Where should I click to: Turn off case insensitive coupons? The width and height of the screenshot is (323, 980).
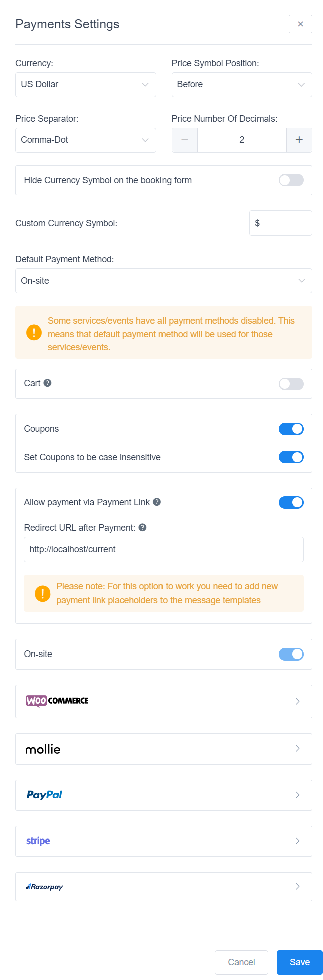pyautogui.click(x=291, y=457)
